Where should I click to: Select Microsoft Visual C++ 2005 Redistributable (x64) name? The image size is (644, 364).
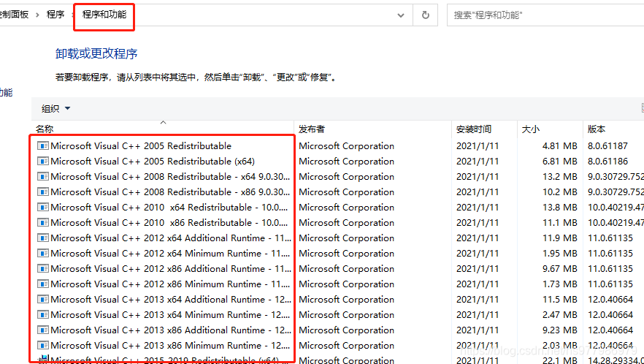pos(153,162)
